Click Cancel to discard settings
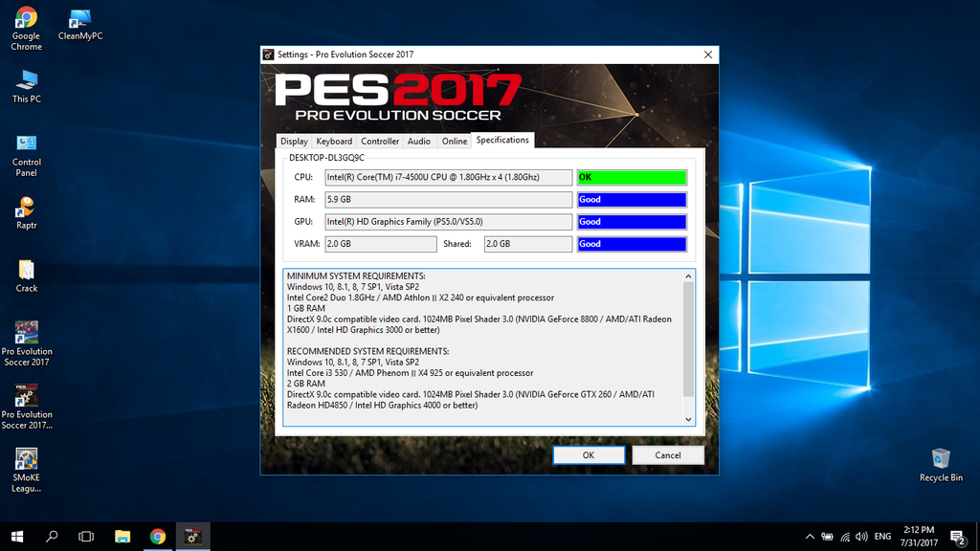The height and width of the screenshot is (551, 980). point(667,455)
